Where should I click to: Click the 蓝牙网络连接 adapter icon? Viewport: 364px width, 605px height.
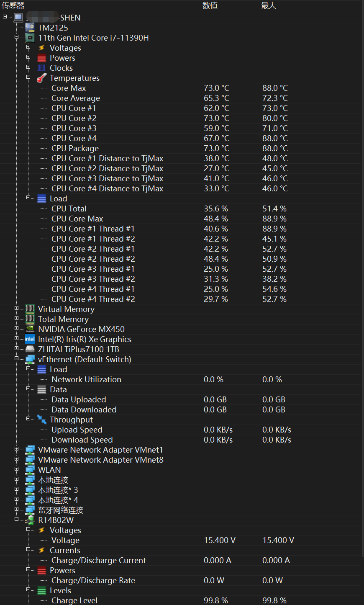pos(30,510)
